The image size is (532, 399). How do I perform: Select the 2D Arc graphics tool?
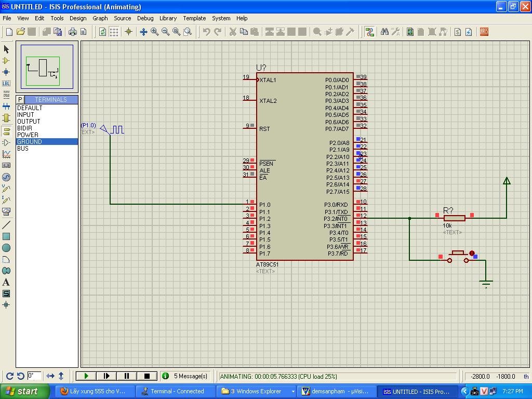click(x=6, y=260)
